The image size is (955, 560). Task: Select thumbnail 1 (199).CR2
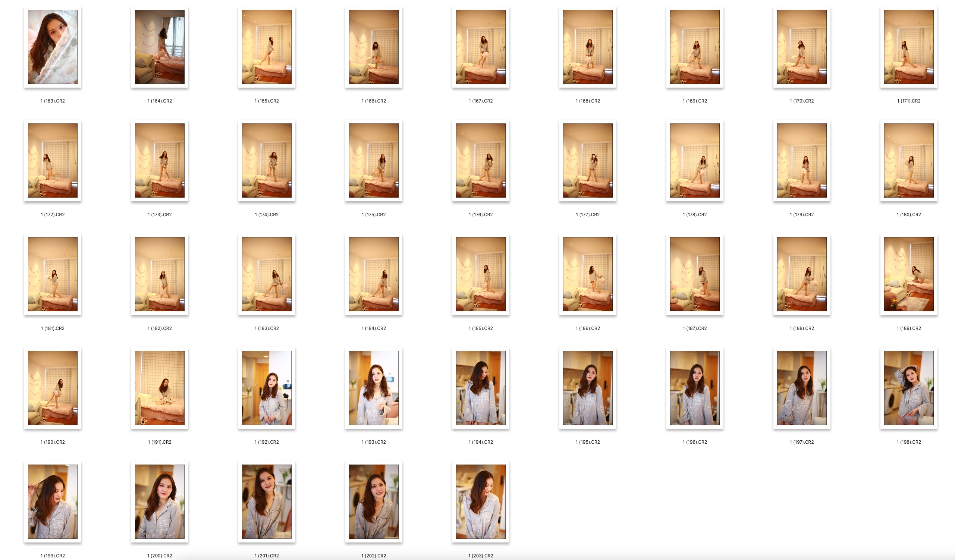pos(53,501)
